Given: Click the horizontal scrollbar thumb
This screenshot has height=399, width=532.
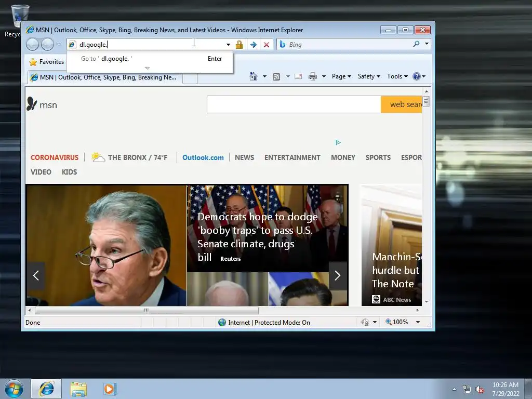Looking at the screenshot, I should (147, 310).
